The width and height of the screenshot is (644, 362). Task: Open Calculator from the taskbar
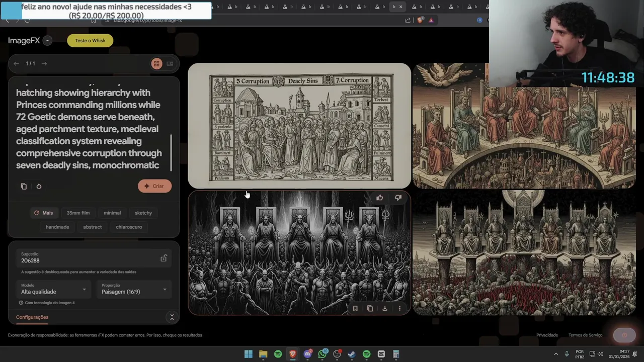coord(396,354)
